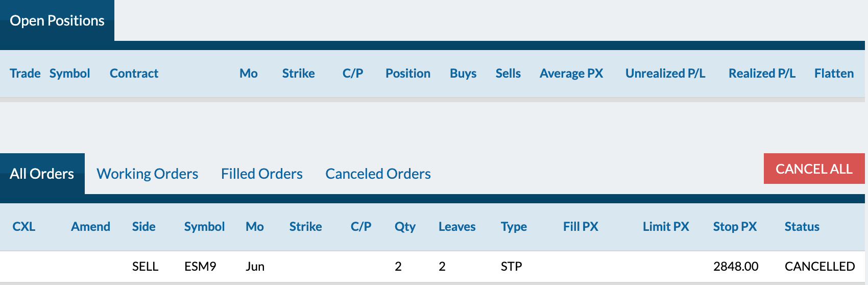Click the Unrealized P/L column header
This screenshot has height=285, width=868.
point(665,74)
